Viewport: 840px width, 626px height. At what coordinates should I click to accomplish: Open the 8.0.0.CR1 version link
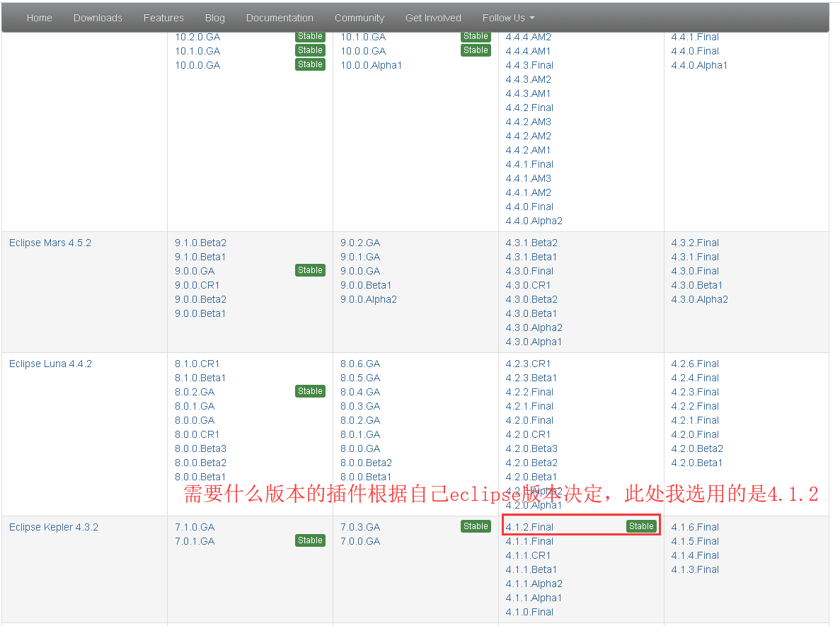click(197, 434)
